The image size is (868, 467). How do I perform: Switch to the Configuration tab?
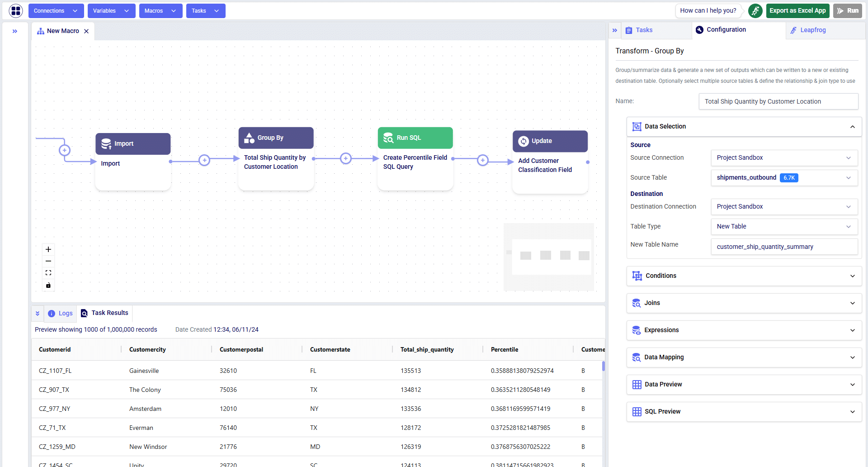point(739,30)
